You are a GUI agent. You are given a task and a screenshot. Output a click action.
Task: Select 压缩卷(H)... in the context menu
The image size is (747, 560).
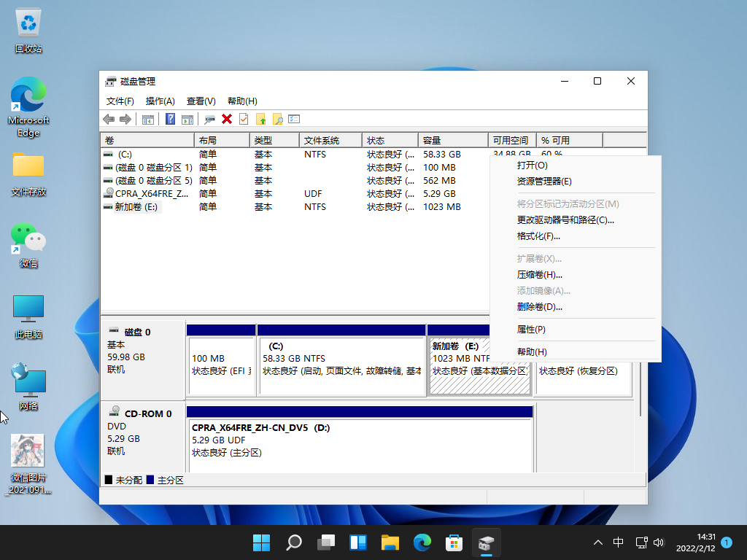coord(539,275)
